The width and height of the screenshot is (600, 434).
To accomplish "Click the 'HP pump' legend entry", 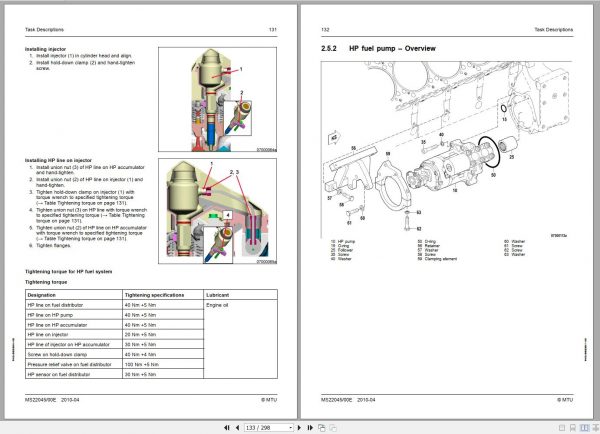I will [x=347, y=242].
